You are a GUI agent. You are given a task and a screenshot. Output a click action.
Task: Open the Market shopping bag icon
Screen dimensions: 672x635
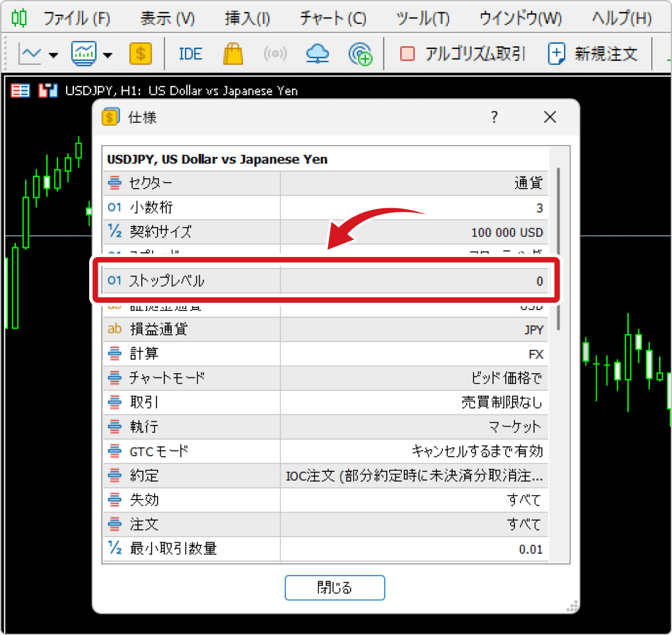(233, 54)
